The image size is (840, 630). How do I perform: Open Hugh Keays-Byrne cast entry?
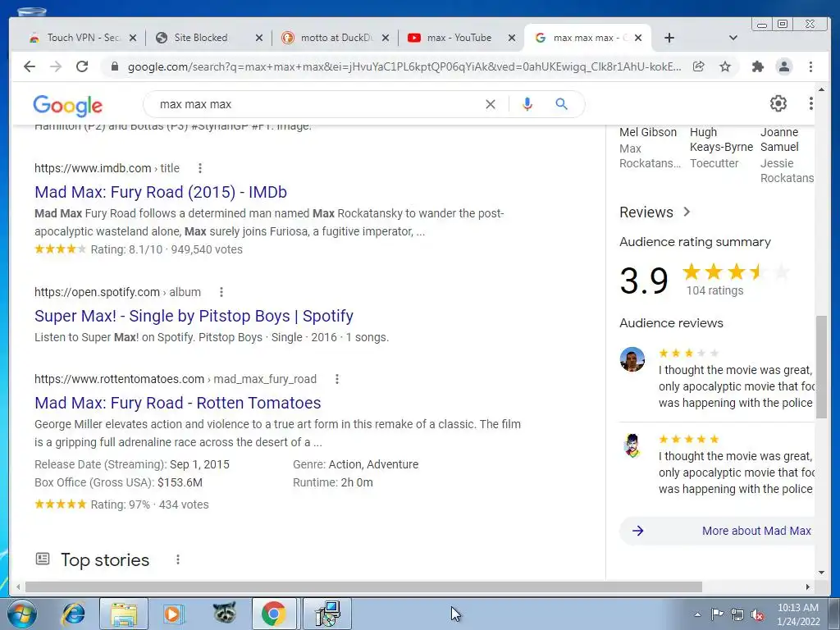click(721, 148)
